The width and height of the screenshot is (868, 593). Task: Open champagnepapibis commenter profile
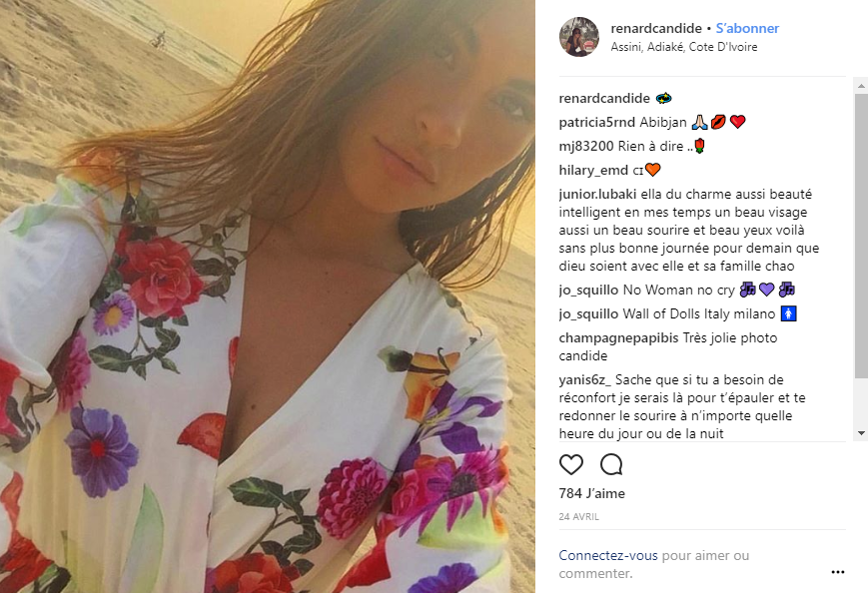click(618, 338)
